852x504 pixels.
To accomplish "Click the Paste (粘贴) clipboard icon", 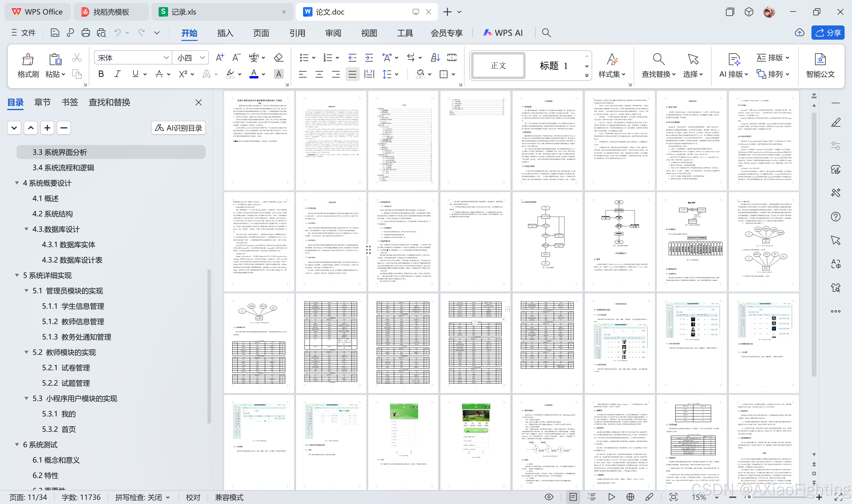I will coord(55,59).
